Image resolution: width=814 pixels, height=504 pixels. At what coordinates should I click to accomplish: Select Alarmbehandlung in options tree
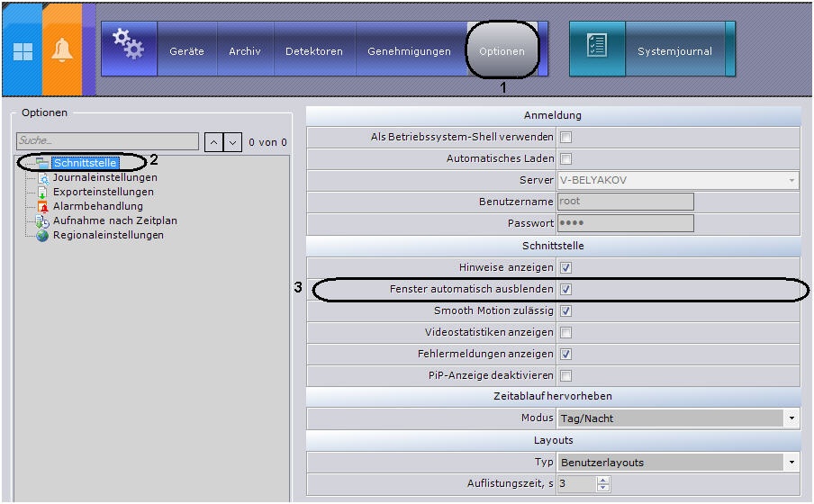pos(97,206)
